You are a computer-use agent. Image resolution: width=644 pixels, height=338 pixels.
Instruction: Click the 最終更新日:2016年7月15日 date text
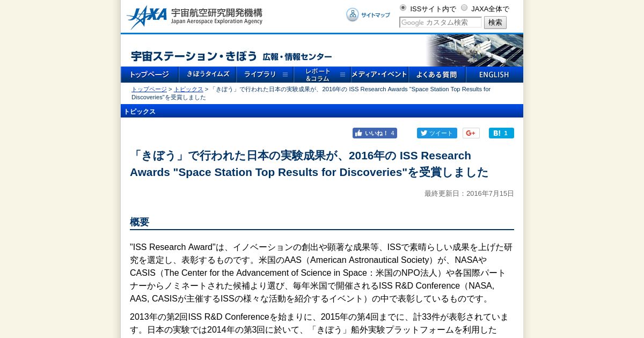point(469,194)
